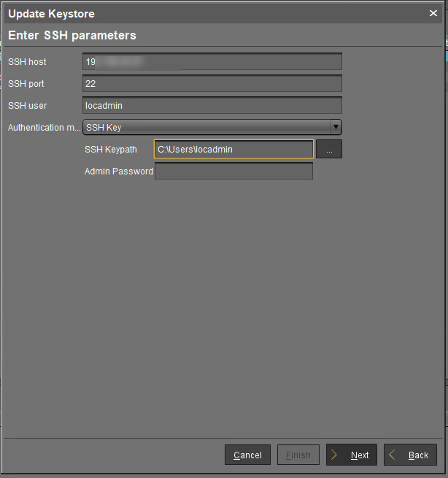Click into the SSH port field
448x478 pixels.
[212, 84]
